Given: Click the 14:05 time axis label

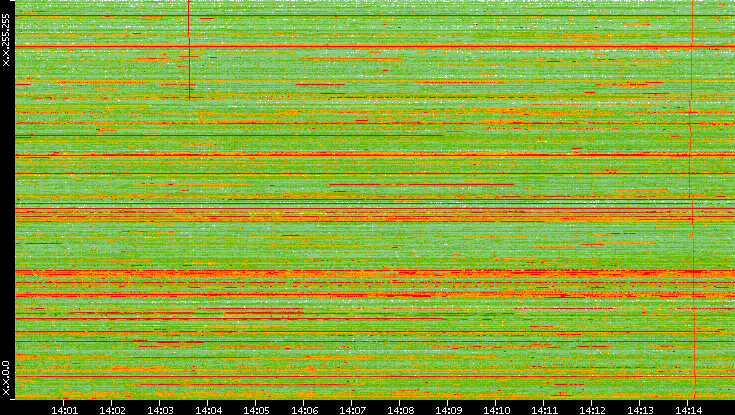Looking at the screenshot, I should [x=256, y=410].
